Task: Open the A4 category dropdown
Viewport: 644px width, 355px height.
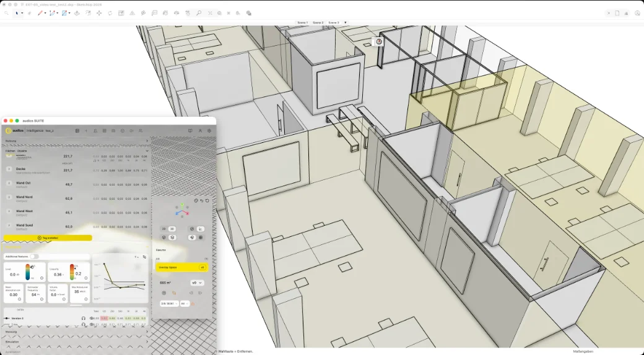Action: (x=185, y=304)
